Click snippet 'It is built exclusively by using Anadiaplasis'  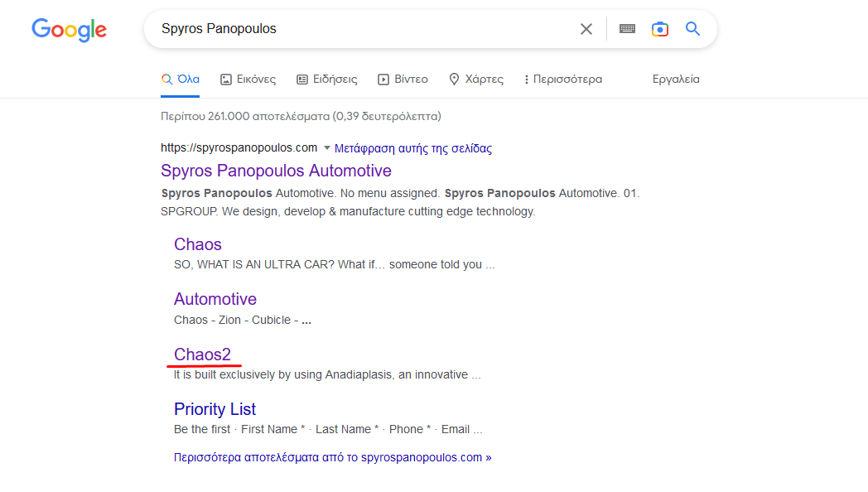[x=282, y=374]
